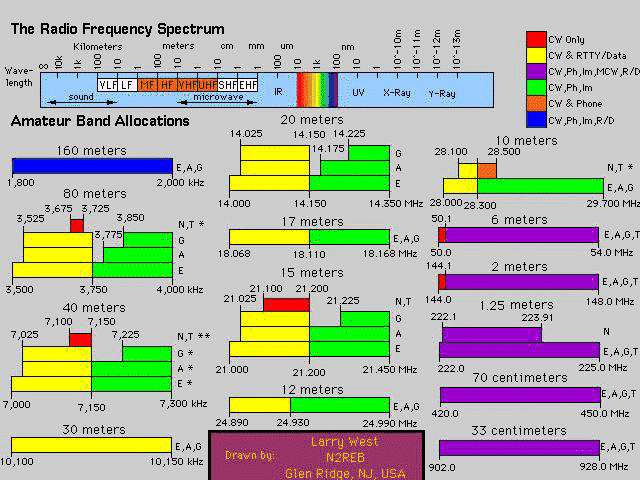Click the "902.0" frequency label

click(x=442, y=467)
